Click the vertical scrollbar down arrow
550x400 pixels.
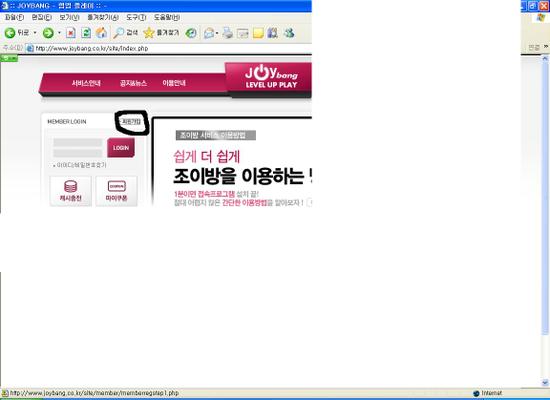click(545, 382)
